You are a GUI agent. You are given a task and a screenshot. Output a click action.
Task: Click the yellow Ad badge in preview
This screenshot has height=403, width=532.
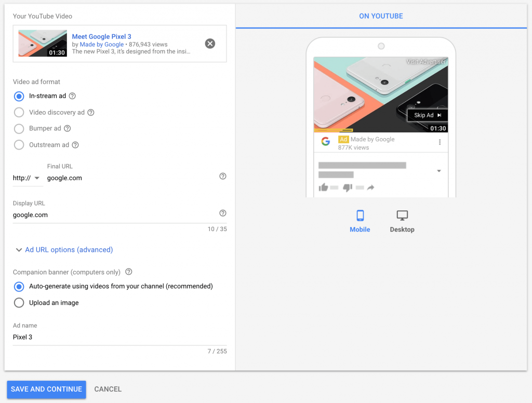pyautogui.click(x=343, y=139)
